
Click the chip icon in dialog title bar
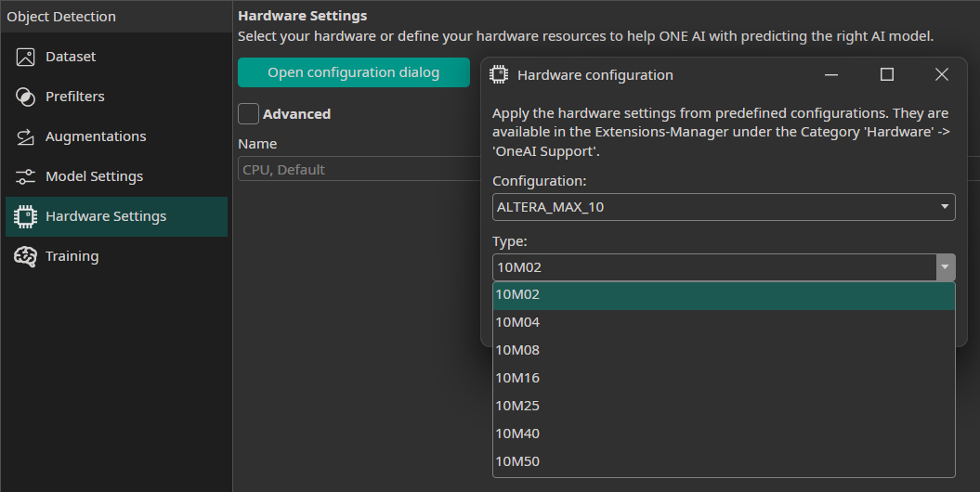[x=499, y=74]
